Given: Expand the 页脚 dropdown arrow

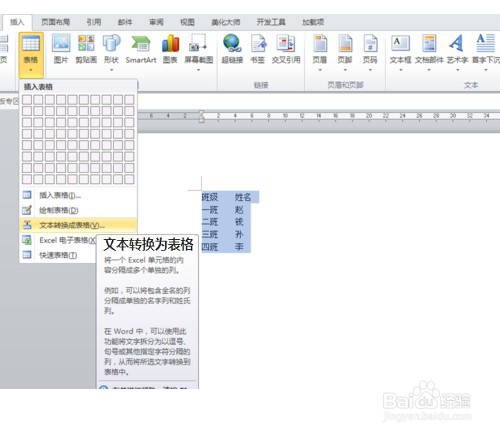Looking at the screenshot, I should click(x=345, y=70).
